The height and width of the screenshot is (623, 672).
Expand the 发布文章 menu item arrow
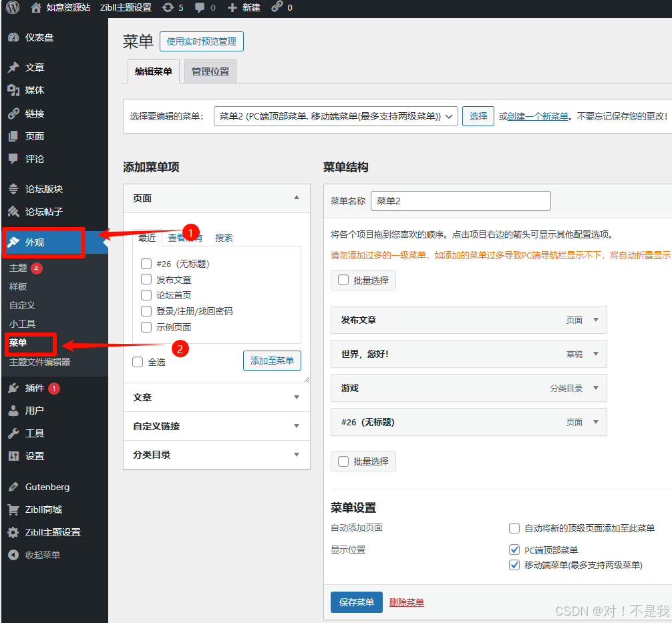click(596, 320)
